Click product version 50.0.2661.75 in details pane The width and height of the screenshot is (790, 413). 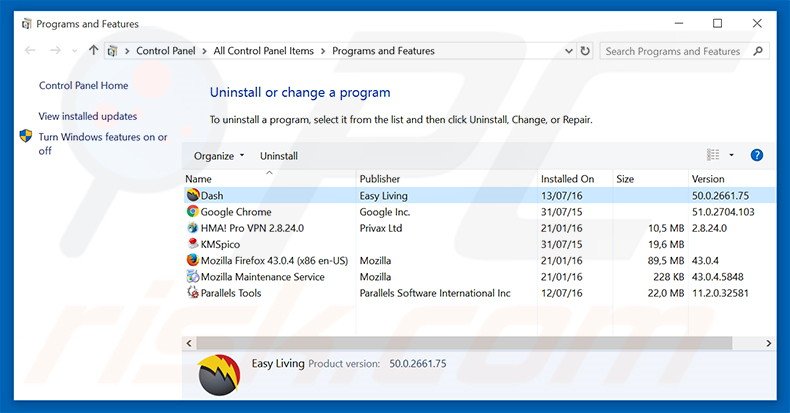[x=418, y=363]
